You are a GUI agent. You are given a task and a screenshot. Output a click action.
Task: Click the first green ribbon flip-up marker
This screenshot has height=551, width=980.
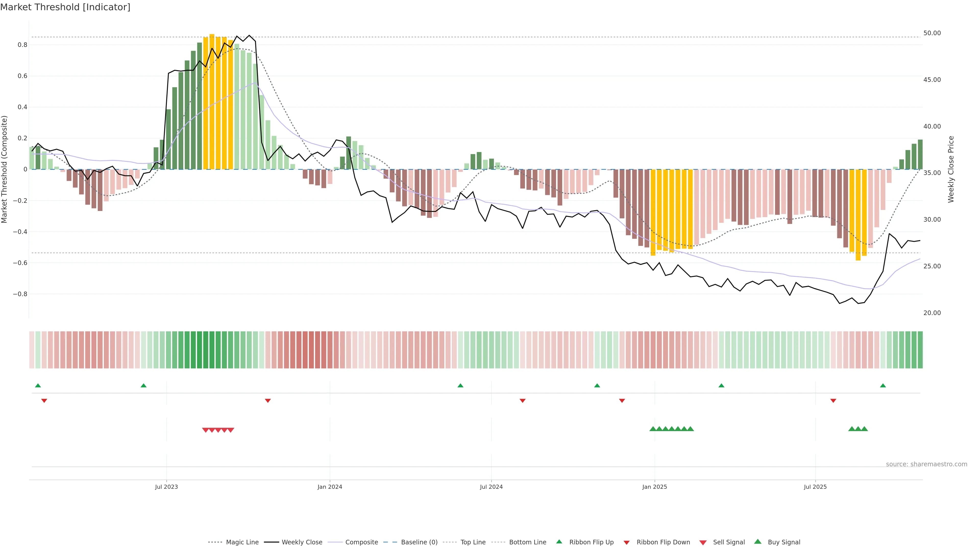38,386
